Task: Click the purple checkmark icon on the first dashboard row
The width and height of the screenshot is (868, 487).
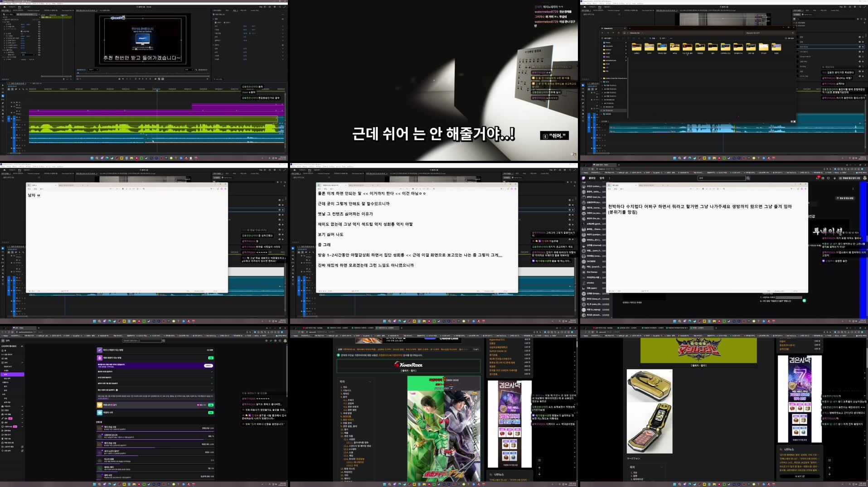Action: click(x=99, y=350)
